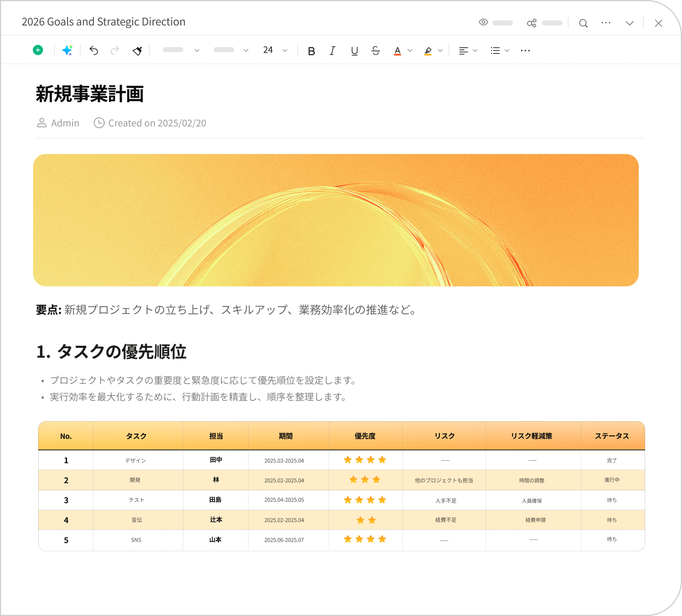682x616 pixels.
Task: Open the header's three-dot menu
Action: (x=606, y=23)
